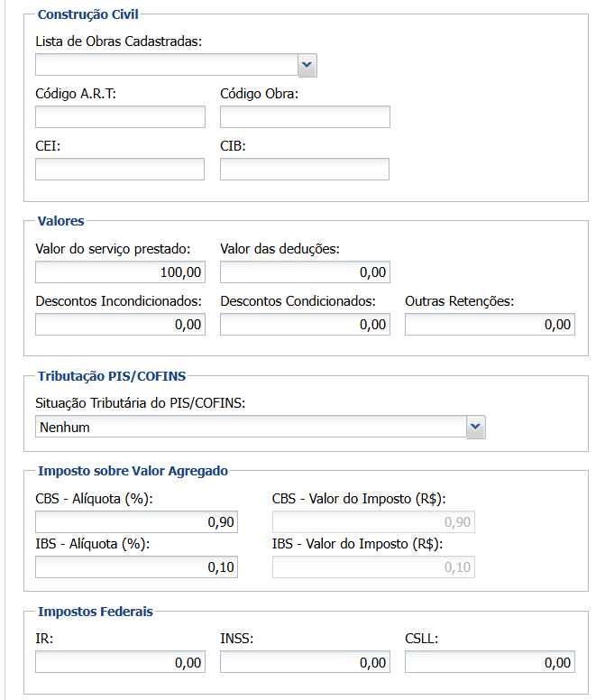Focus the CEI input box

click(120, 170)
